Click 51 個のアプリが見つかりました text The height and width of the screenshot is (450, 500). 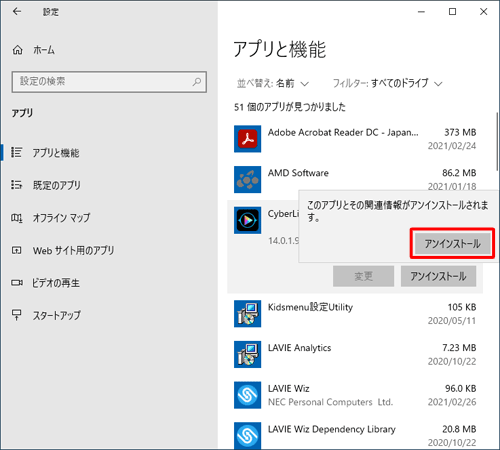tap(290, 107)
